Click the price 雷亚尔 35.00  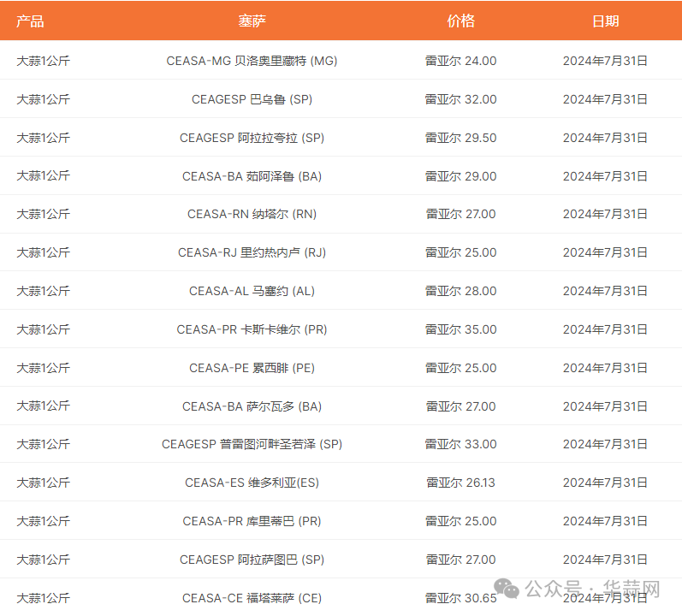[460, 329]
